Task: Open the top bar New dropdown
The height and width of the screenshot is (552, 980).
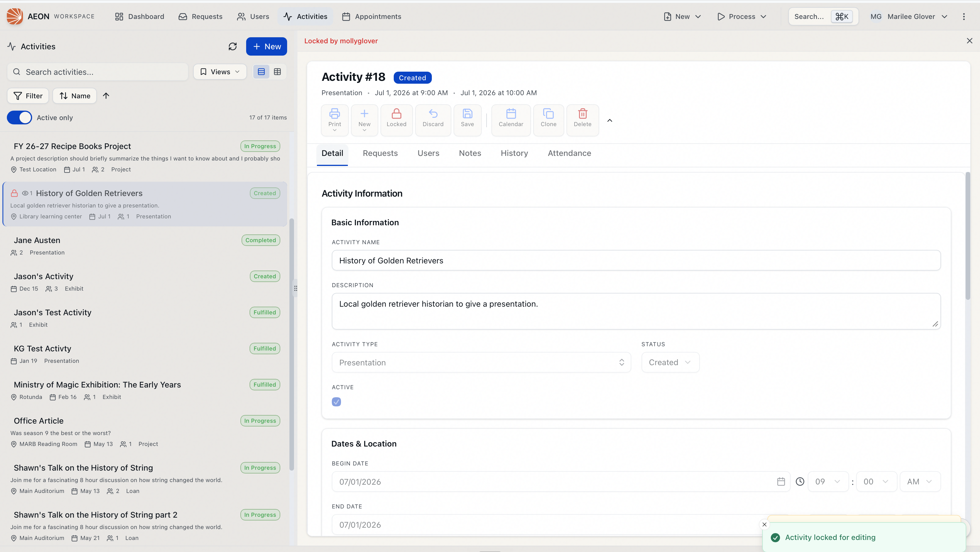Action: [682, 16]
